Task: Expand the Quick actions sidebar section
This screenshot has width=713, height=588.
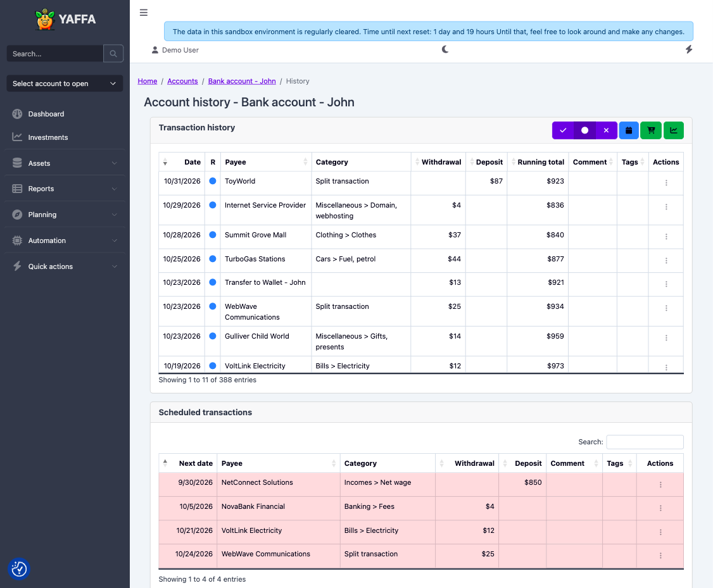Action: (65, 266)
